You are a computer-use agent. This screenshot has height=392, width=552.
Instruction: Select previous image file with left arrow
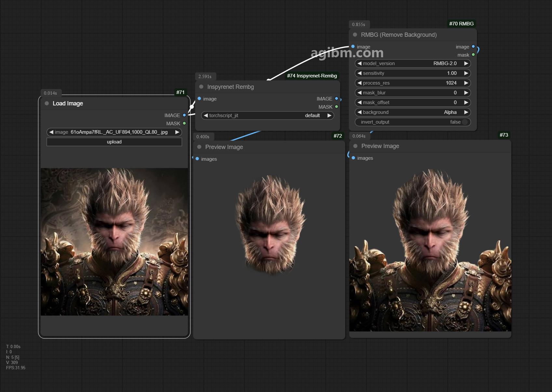click(x=51, y=132)
